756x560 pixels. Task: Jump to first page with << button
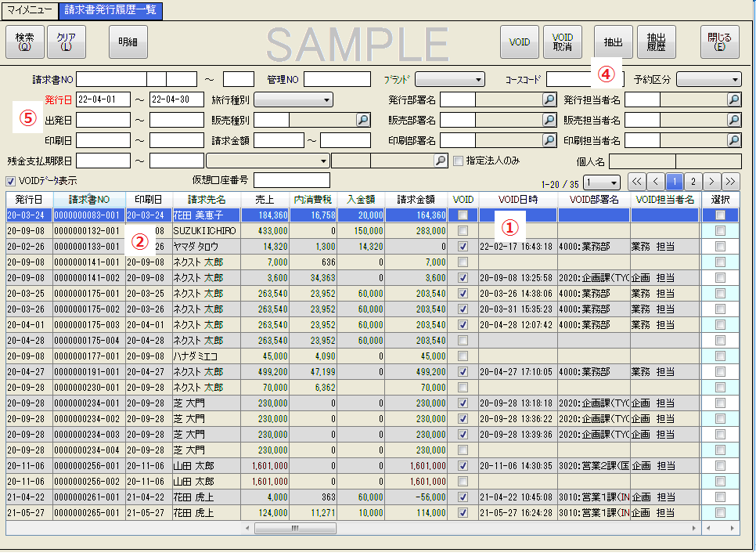(x=637, y=182)
